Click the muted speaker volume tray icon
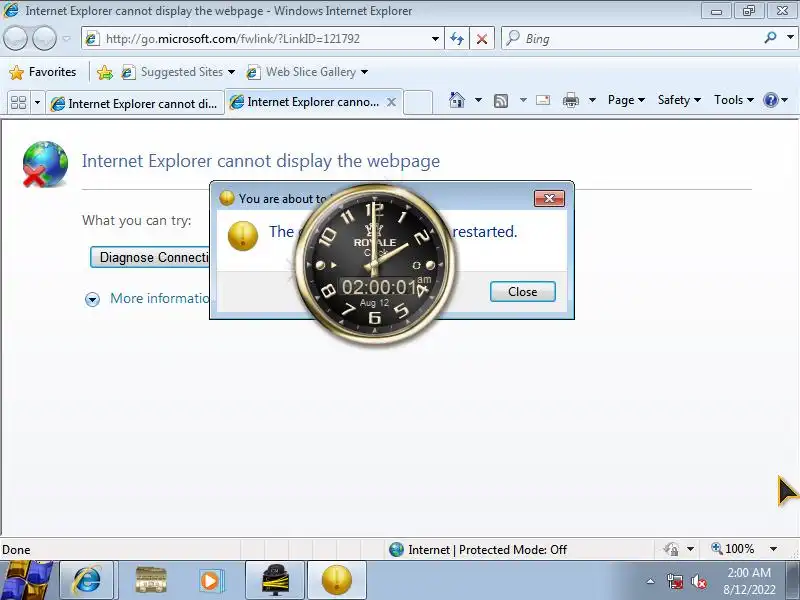The width and height of the screenshot is (800, 600). pyautogui.click(x=699, y=582)
